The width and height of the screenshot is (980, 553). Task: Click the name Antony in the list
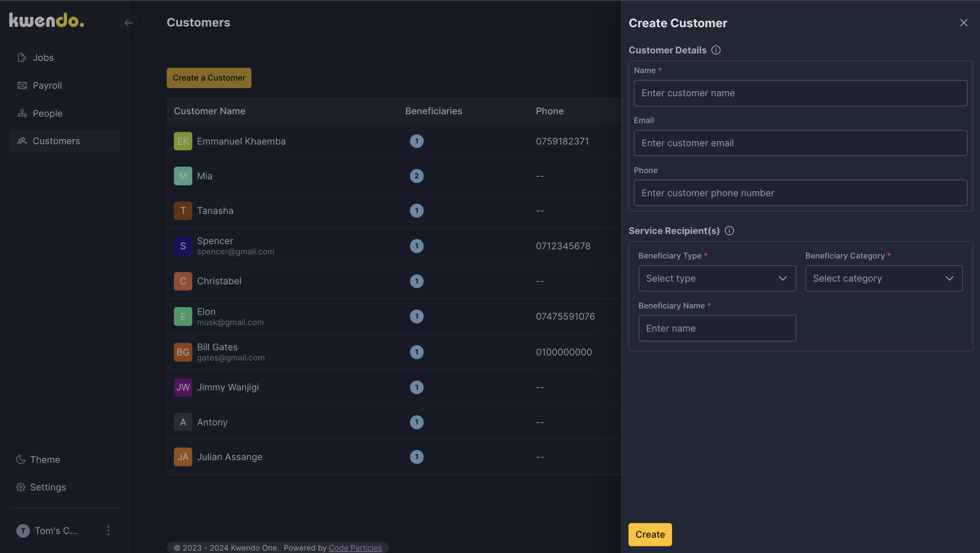point(212,422)
